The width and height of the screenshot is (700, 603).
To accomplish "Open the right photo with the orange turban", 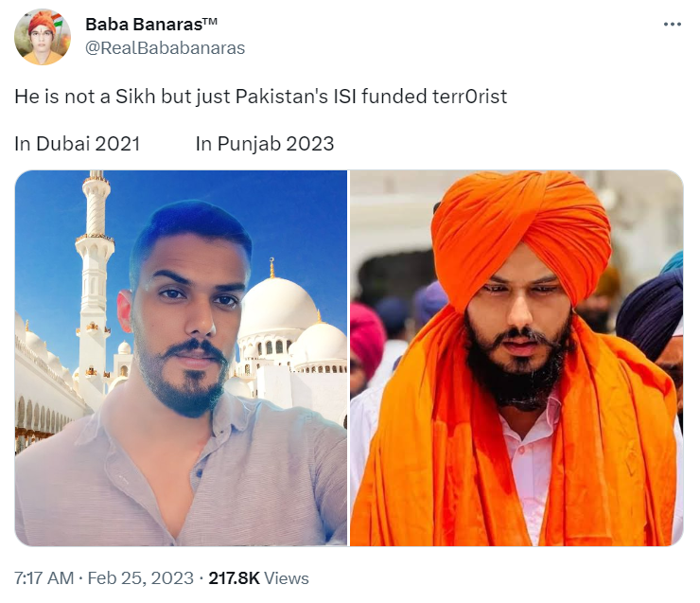I will 516,358.
